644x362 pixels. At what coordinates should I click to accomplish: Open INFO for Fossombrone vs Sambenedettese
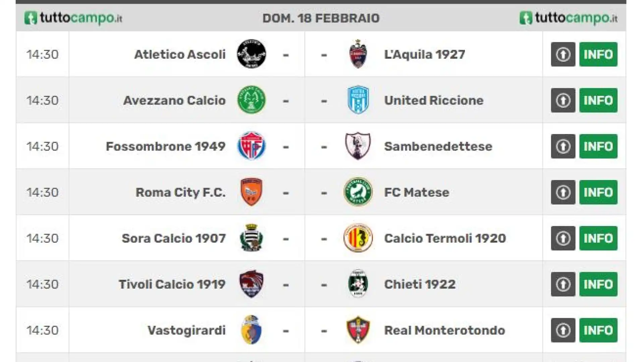click(598, 146)
